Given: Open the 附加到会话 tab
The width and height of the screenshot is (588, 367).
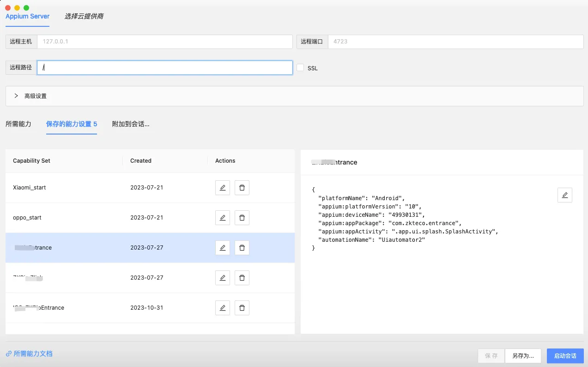Looking at the screenshot, I should pos(131,124).
